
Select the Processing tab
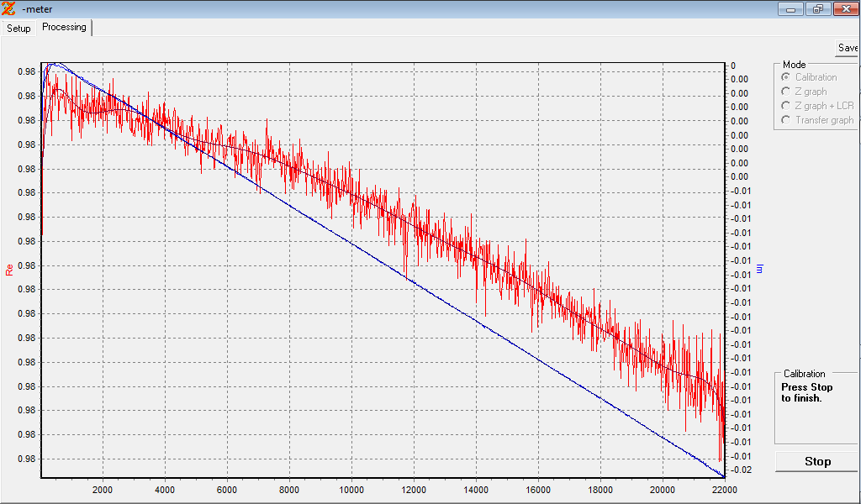(64, 27)
